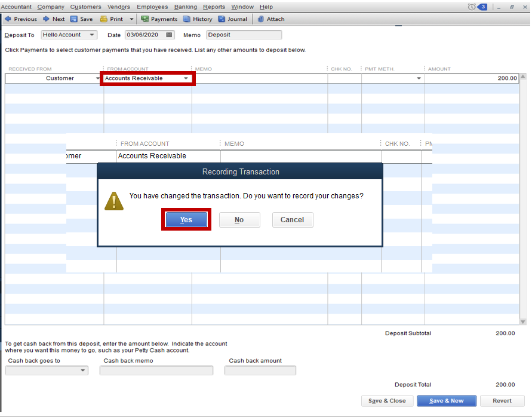
Task: Open History from the toolbar
Action: pyautogui.click(x=198, y=19)
